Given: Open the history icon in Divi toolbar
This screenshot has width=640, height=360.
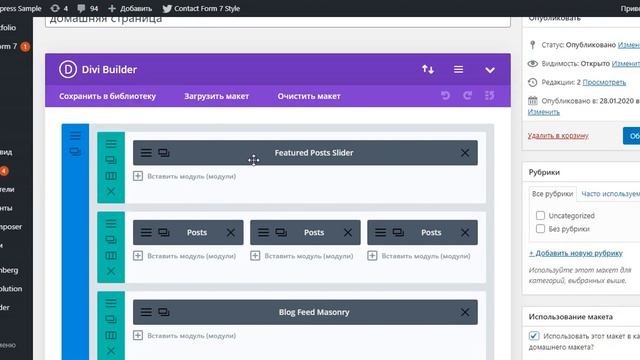Looking at the screenshot, I should [x=489, y=96].
